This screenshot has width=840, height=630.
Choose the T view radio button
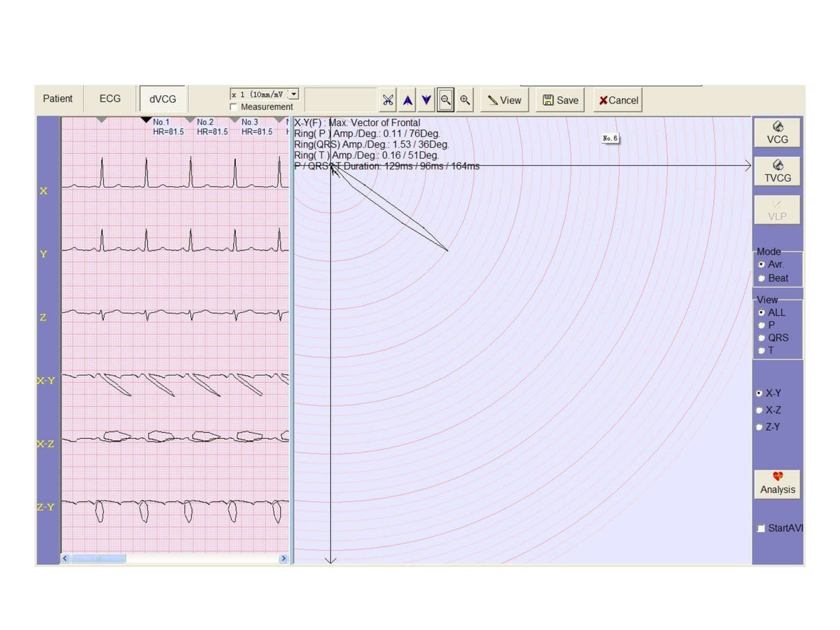coord(762,351)
